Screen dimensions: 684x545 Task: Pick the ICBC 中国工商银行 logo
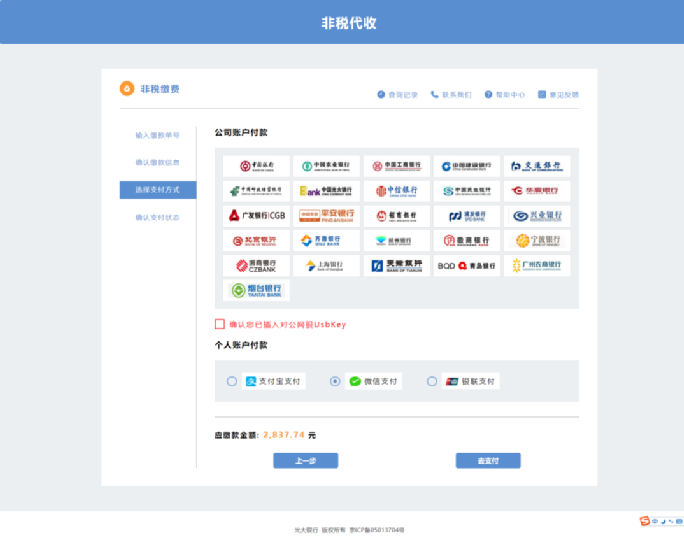pyautogui.click(x=397, y=166)
